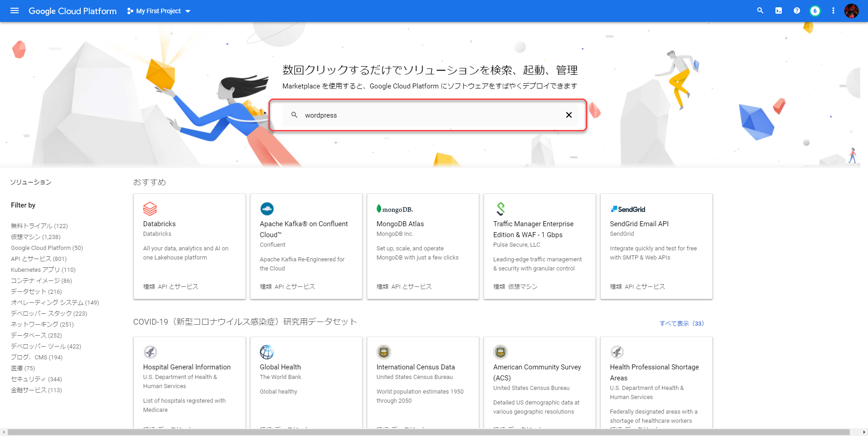
Task: Click the Google Cloud Platform title
Action: [x=72, y=11]
